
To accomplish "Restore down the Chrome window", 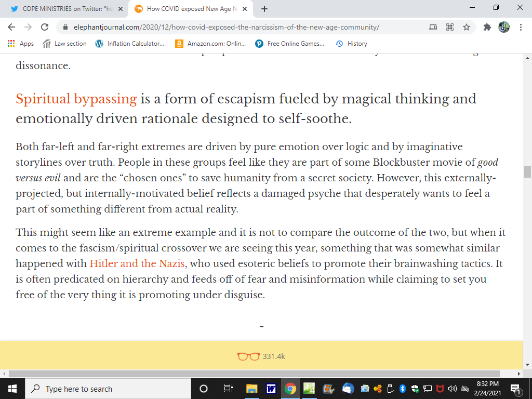I will 496,7.
